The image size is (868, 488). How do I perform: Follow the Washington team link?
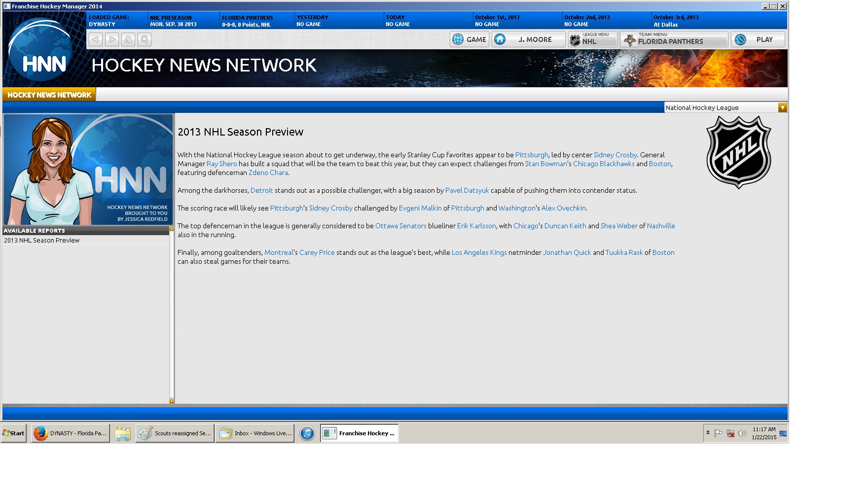point(517,208)
